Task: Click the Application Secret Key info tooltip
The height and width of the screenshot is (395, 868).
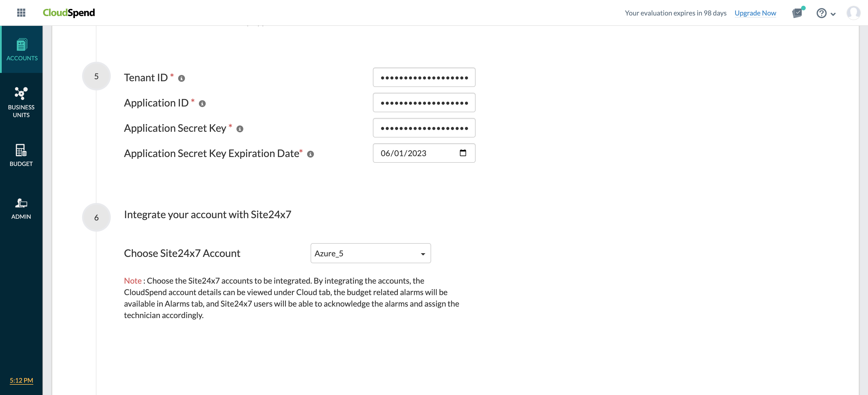Action: tap(240, 129)
